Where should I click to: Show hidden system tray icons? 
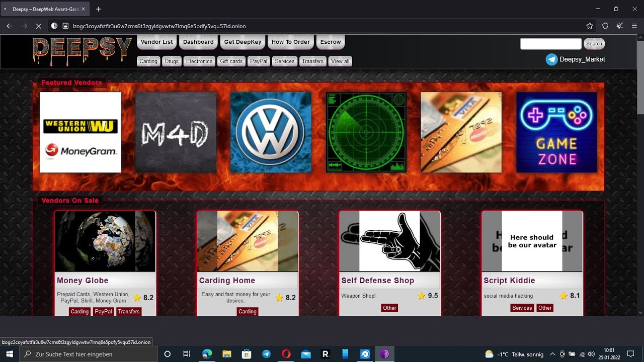point(552,354)
